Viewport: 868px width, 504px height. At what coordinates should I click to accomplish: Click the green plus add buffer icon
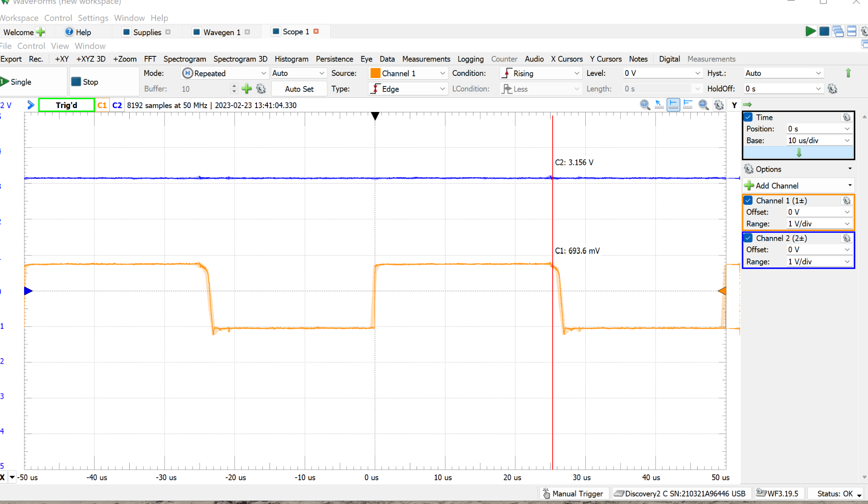point(247,89)
